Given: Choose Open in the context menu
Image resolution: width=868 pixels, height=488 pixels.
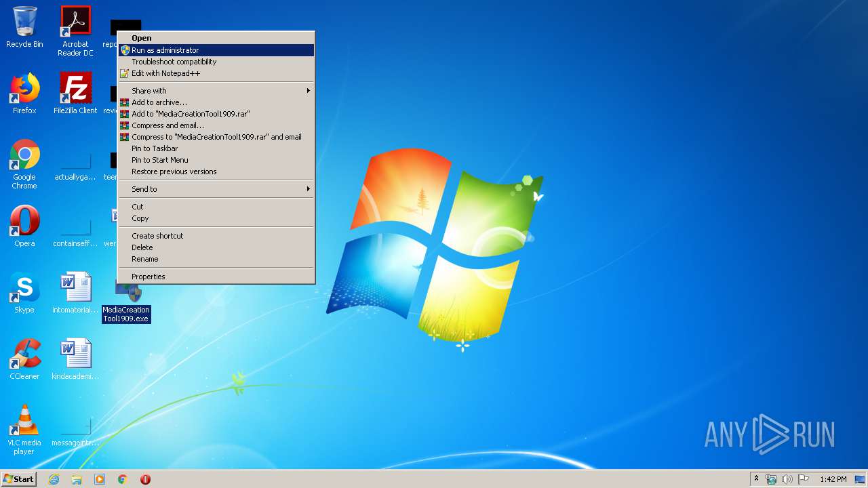Looking at the screenshot, I should (216, 39).
